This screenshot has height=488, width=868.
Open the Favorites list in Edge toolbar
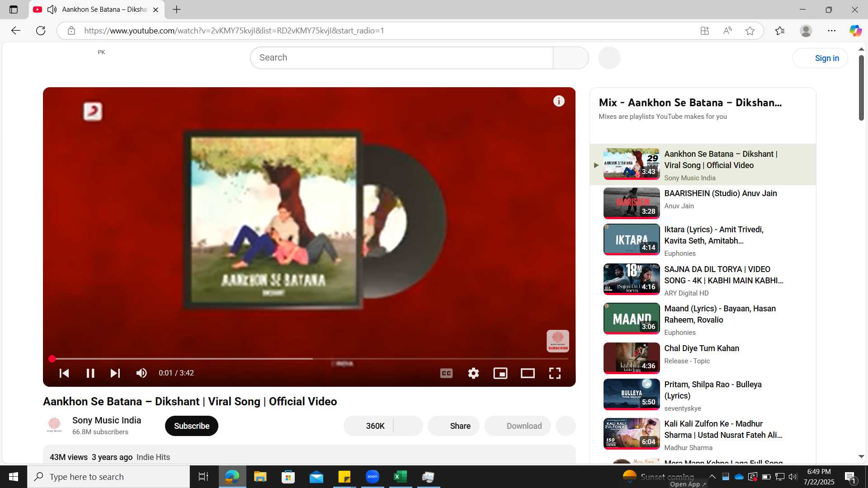pyautogui.click(x=780, y=31)
